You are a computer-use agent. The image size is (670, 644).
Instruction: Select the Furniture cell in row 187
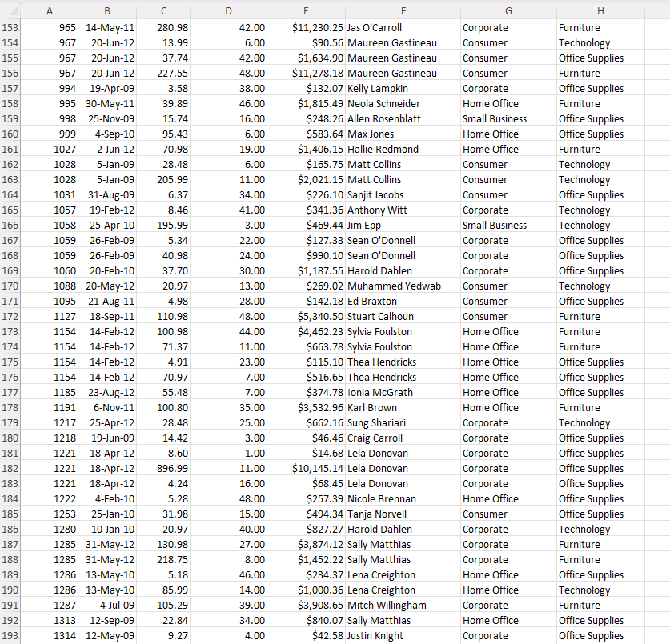598,544
